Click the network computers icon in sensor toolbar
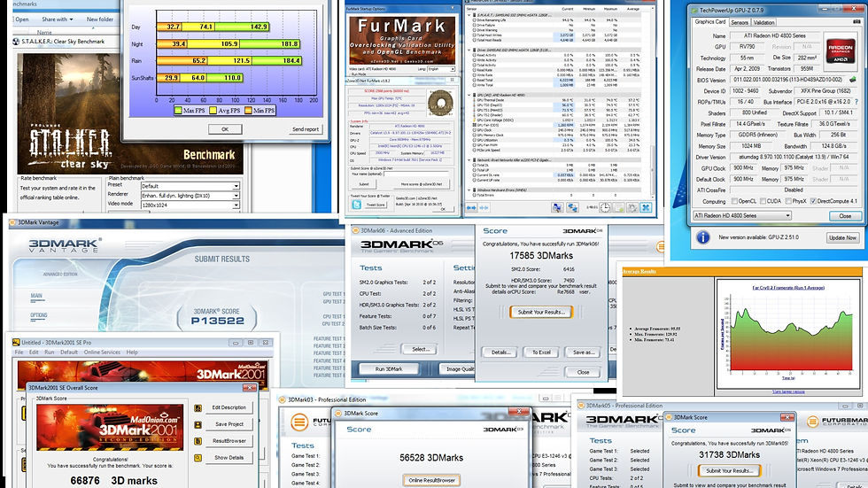The width and height of the screenshot is (868, 488). [572, 207]
